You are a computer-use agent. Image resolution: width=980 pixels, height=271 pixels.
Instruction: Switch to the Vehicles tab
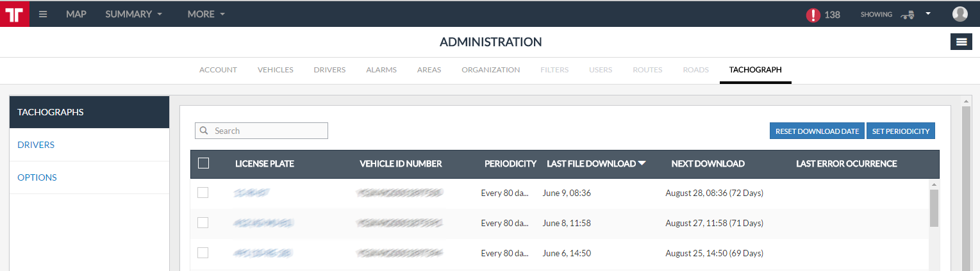tap(275, 70)
